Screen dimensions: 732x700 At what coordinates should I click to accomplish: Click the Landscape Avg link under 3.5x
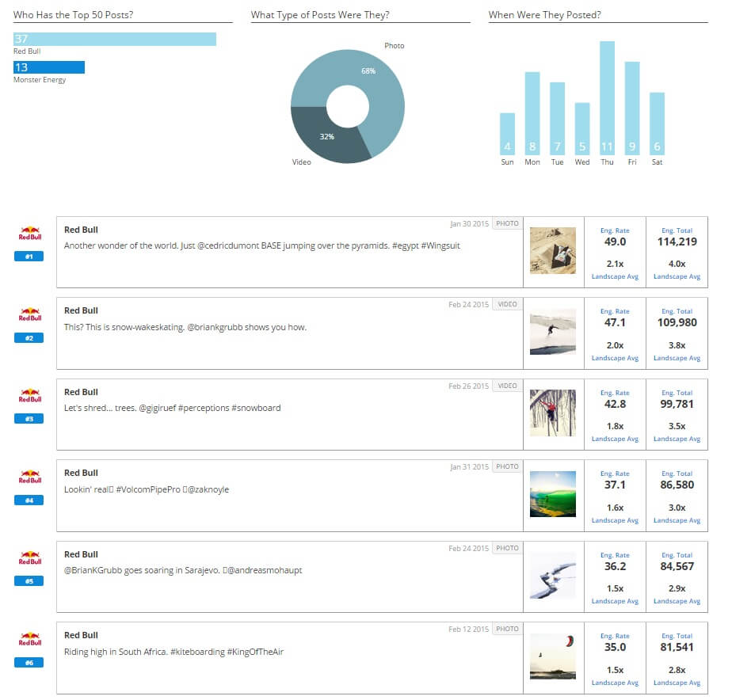pos(677,439)
